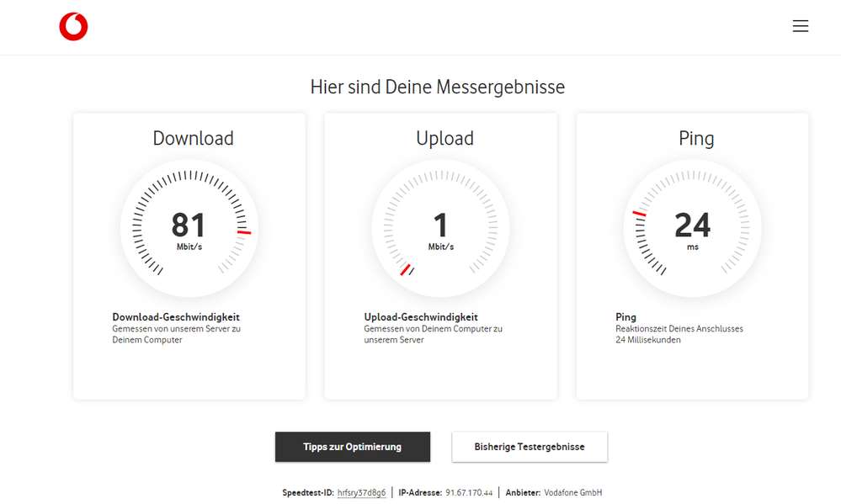Click the Anbieter Vodafone GmbH label

(x=551, y=492)
